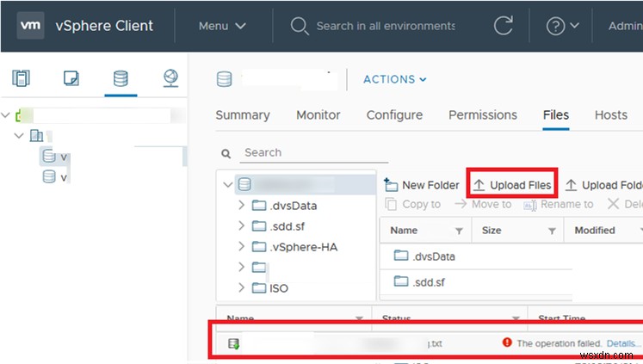Sort file list by Size column
The height and width of the screenshot is (364, 643).
[492, 231]
